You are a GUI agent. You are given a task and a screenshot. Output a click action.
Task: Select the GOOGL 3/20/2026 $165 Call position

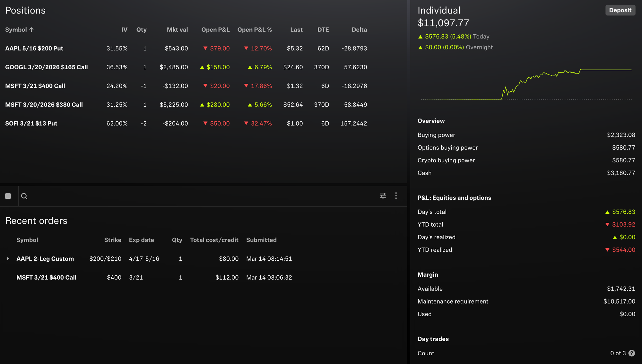(186, 67)
